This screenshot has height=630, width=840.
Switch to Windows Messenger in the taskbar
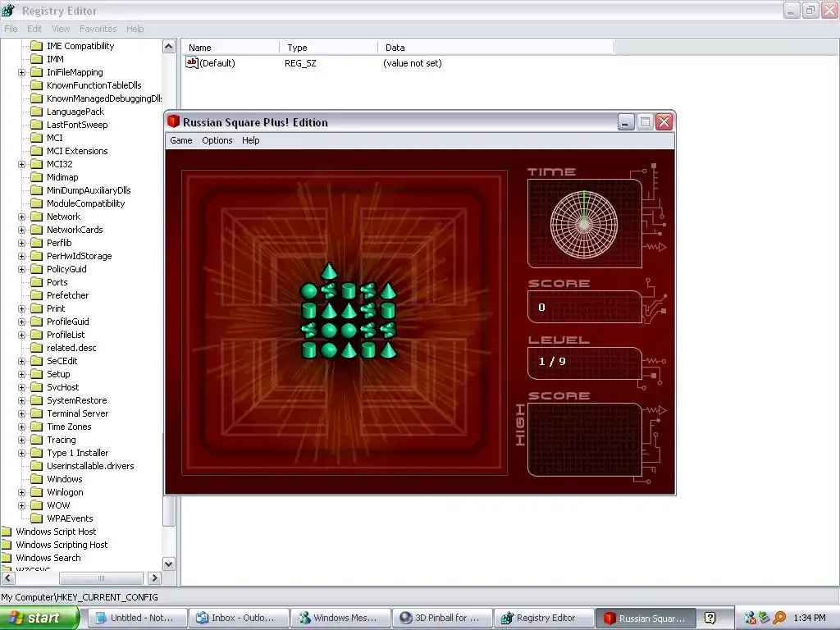point(340,618)
